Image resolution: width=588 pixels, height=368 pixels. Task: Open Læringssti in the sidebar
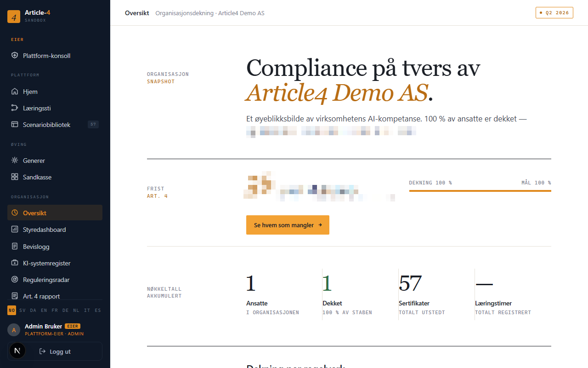tap(55, 108)
